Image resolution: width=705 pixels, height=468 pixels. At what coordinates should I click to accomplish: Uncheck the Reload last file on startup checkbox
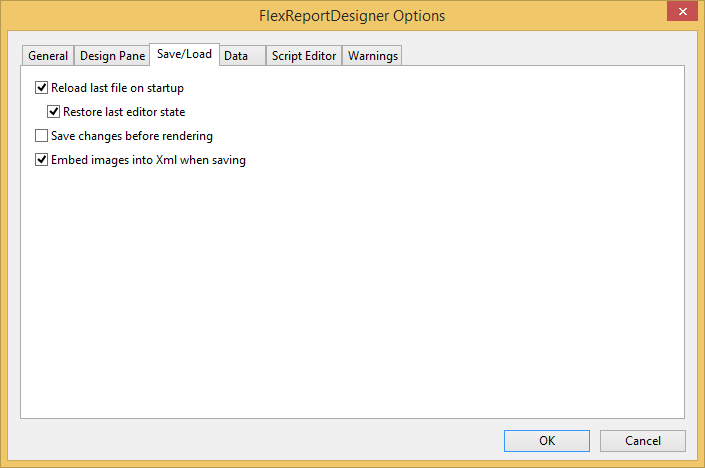[42, 88]
